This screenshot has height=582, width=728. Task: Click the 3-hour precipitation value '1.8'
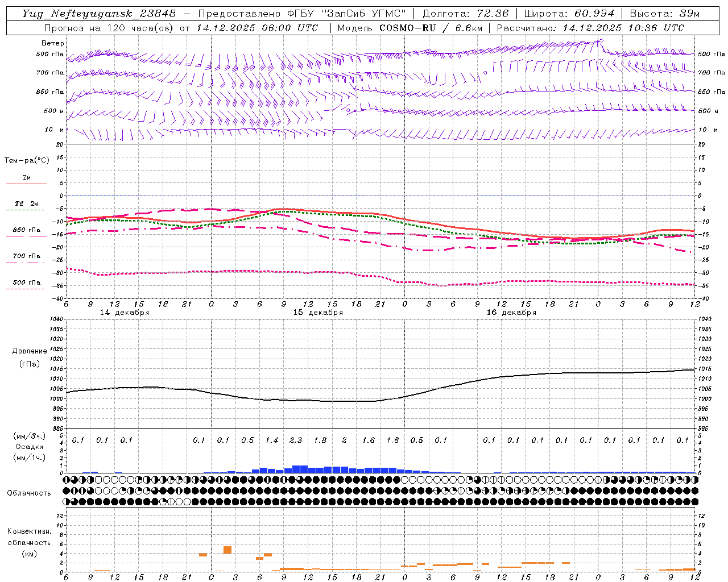pyautogui.click(x=320, y=440)
